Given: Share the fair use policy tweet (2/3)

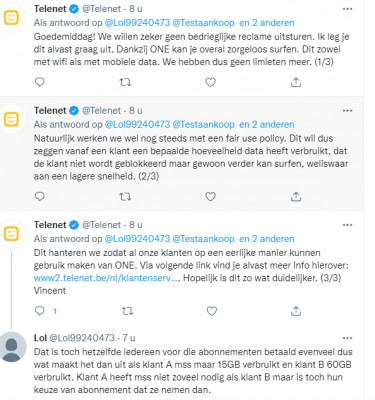Looking at the screenshot, I should tap(296, 197).
